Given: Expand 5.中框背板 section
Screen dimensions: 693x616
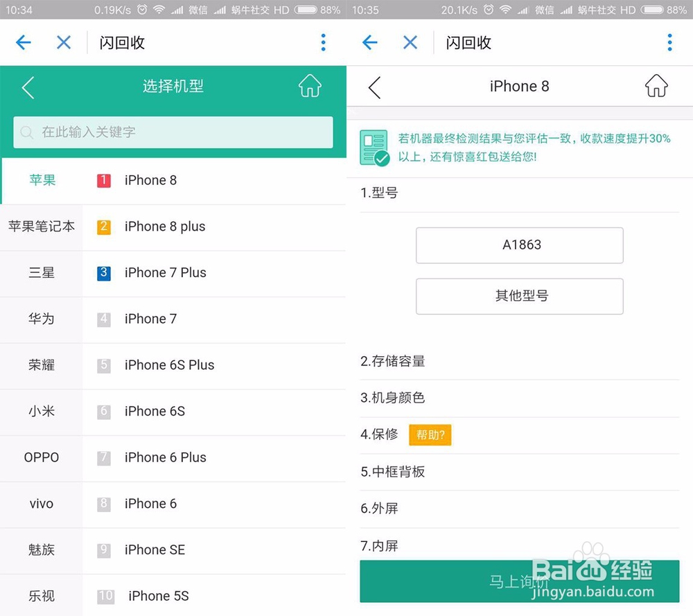Looking at the screenshot, I should 519,472.
